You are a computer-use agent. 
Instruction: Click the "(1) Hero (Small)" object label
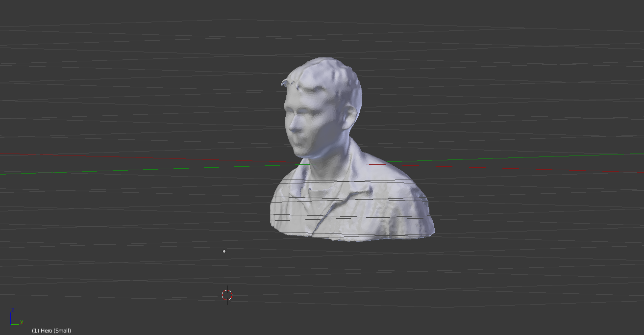click(x=51, y=331)
